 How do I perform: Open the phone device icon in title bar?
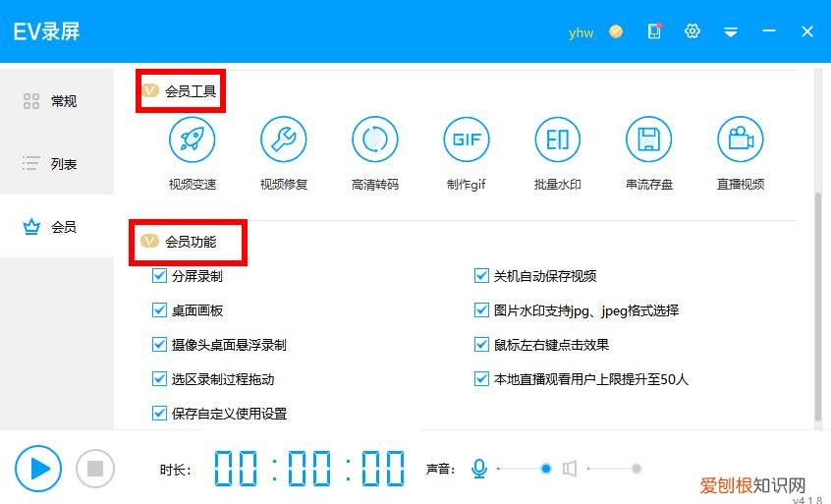pos(655,31)
